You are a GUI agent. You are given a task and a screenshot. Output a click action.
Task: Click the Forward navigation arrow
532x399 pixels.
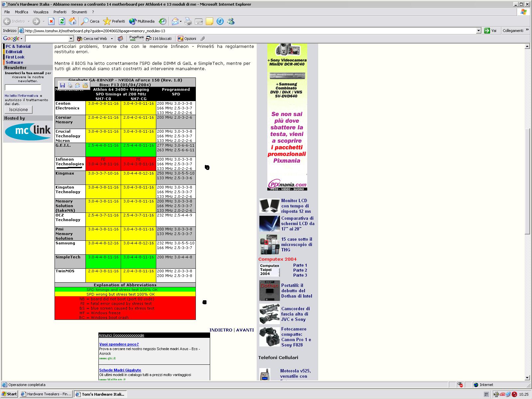[36, 21]
